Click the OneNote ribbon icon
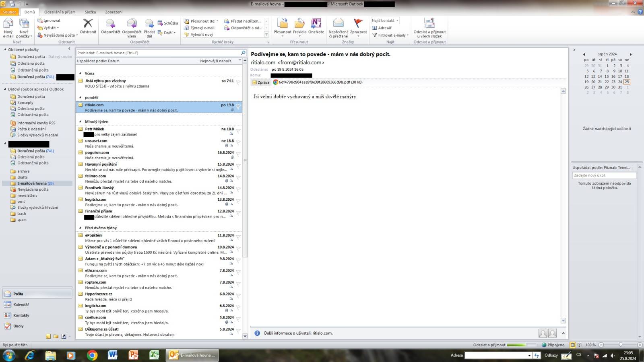The width and height of the screenshot is (644, 362). [316, 26]
